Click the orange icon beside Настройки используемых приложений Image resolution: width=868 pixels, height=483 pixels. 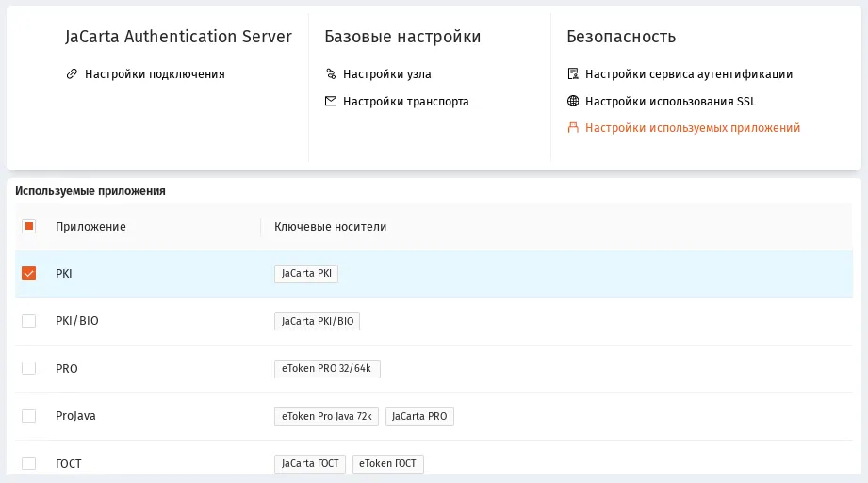click(x=573, y=128)
